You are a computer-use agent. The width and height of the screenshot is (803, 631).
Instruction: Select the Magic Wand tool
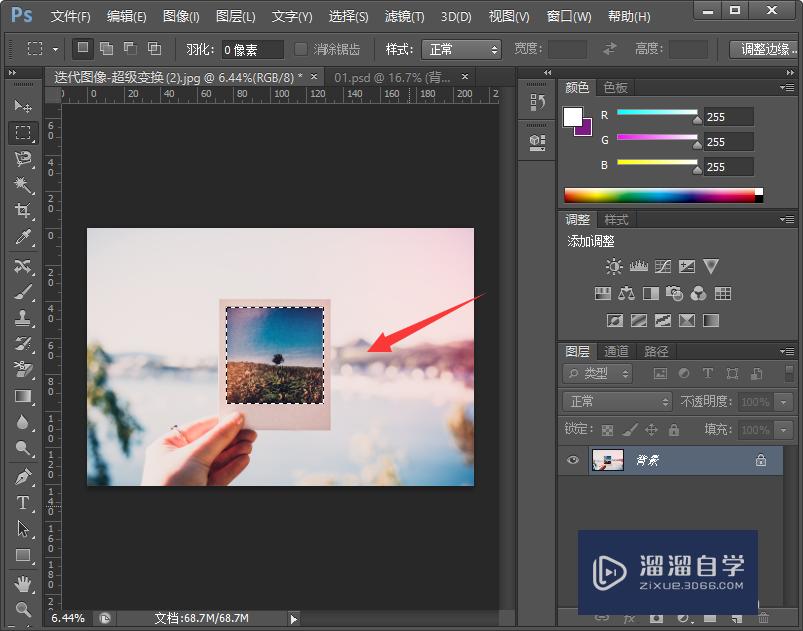click(22, 185)
